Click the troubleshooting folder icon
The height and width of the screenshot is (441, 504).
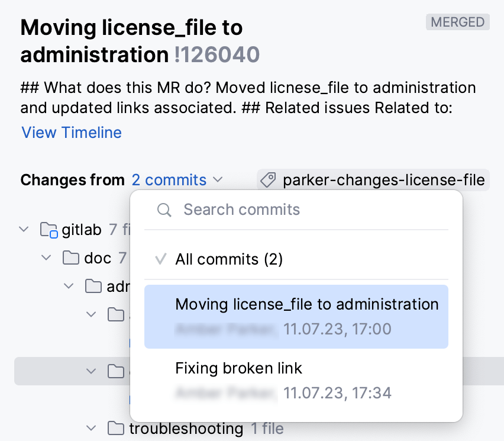coord(116,428)
